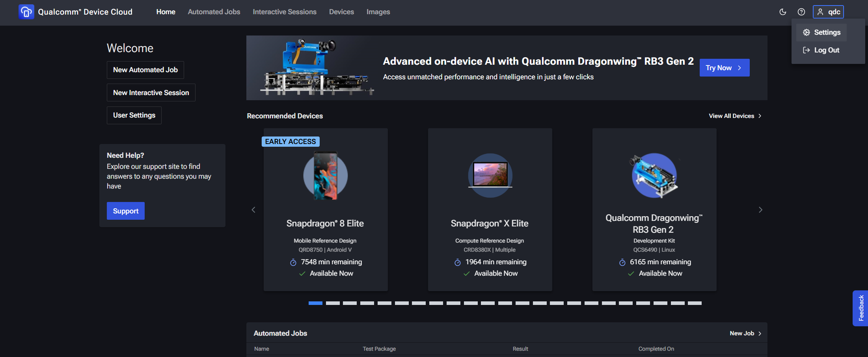Jump to the second carousel page indicator
The height and width of the screenshot is (357, 868).
333,303
